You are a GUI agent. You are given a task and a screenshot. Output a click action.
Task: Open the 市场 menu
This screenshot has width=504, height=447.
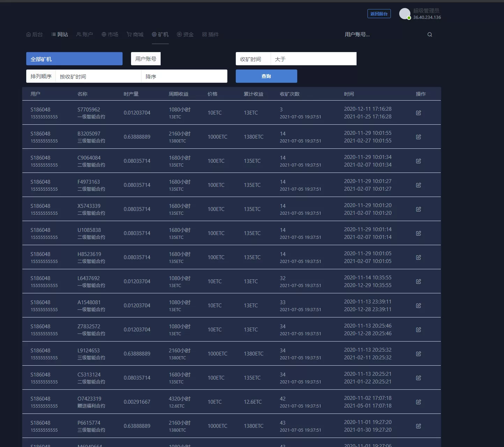click(x=110, y=35)
